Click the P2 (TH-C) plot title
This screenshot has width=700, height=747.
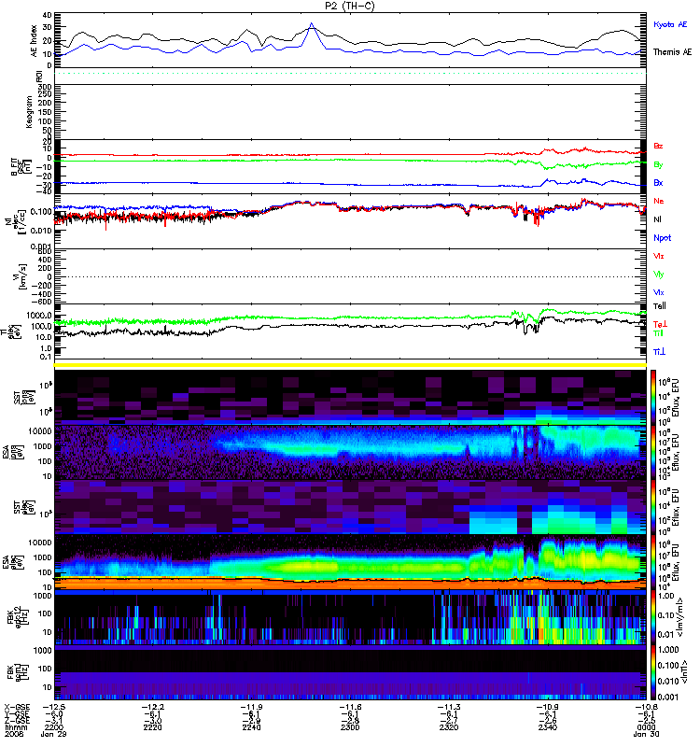tap(350, 6)
